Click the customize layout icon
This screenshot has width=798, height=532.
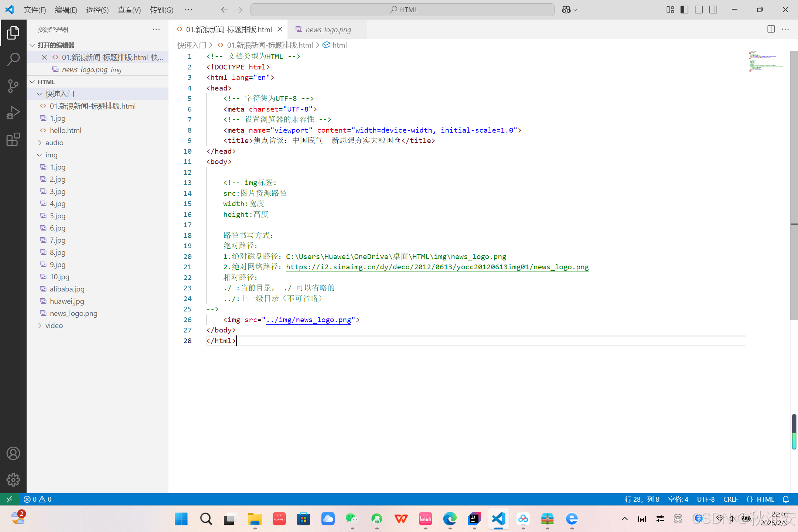(670, 10)
